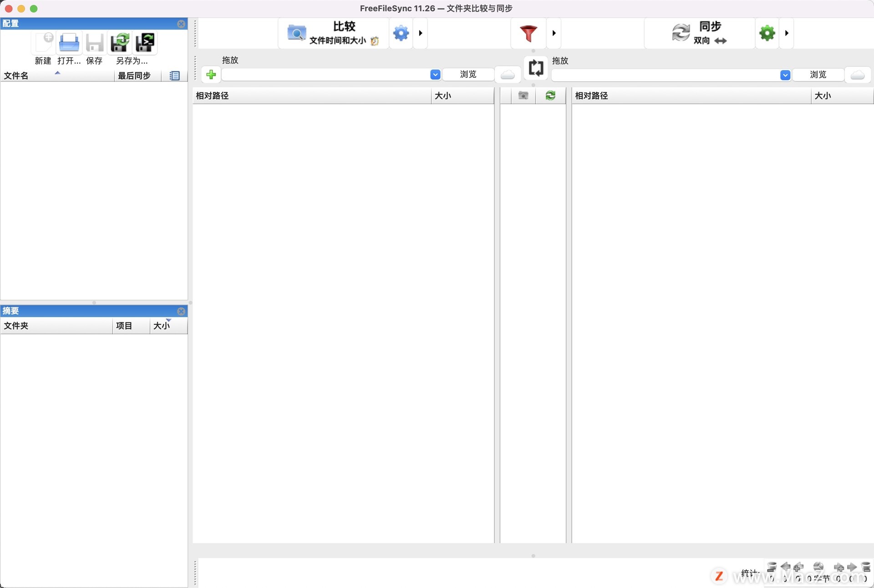This screenshot has width=874, height=588.
Task: Click the 保存 save configuration icon
Action: click(x=94, y=42)
